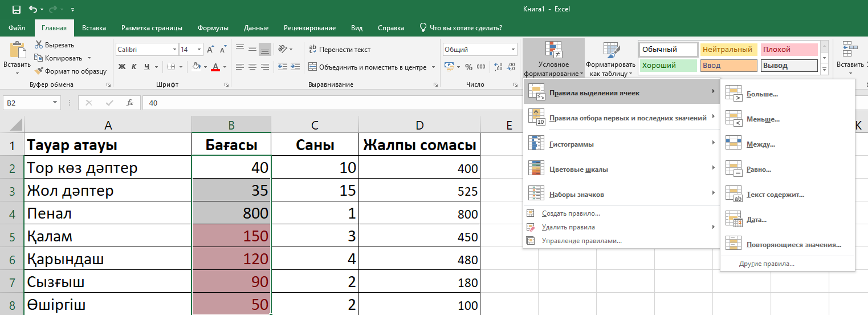Click Создать правило... menu entry
The height and width of the screenshot is (315, 868).
pyautogui.click(x=570, y=213)
